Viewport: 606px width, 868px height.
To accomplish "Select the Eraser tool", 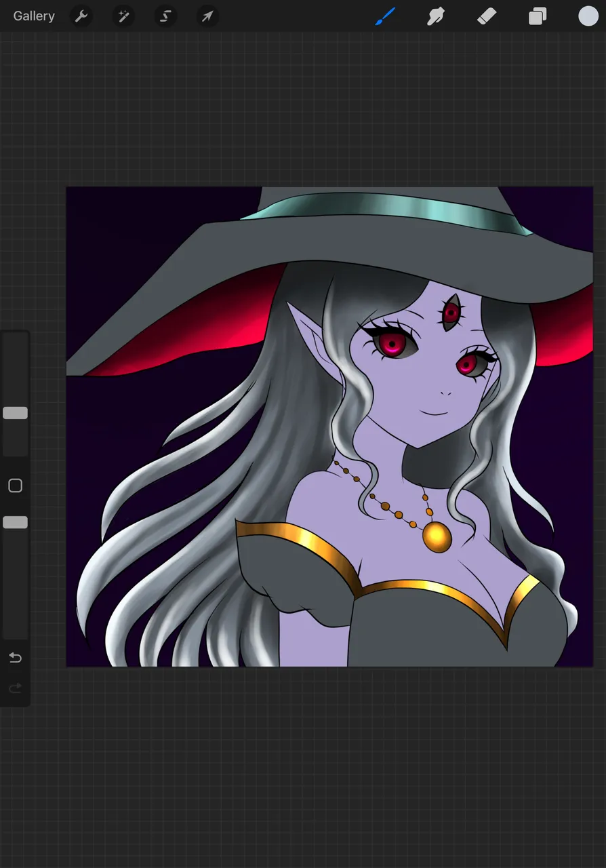I will point(487,16).
